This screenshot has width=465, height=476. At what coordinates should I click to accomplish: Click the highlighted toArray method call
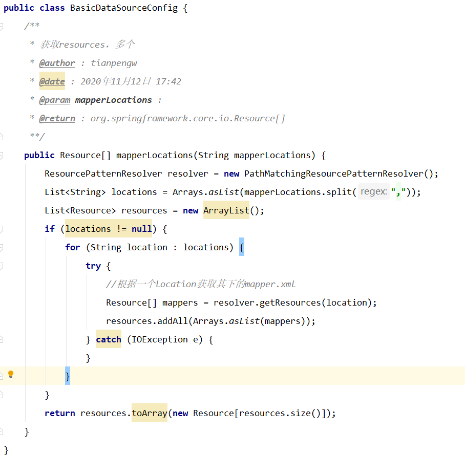(x=150, y=413)
